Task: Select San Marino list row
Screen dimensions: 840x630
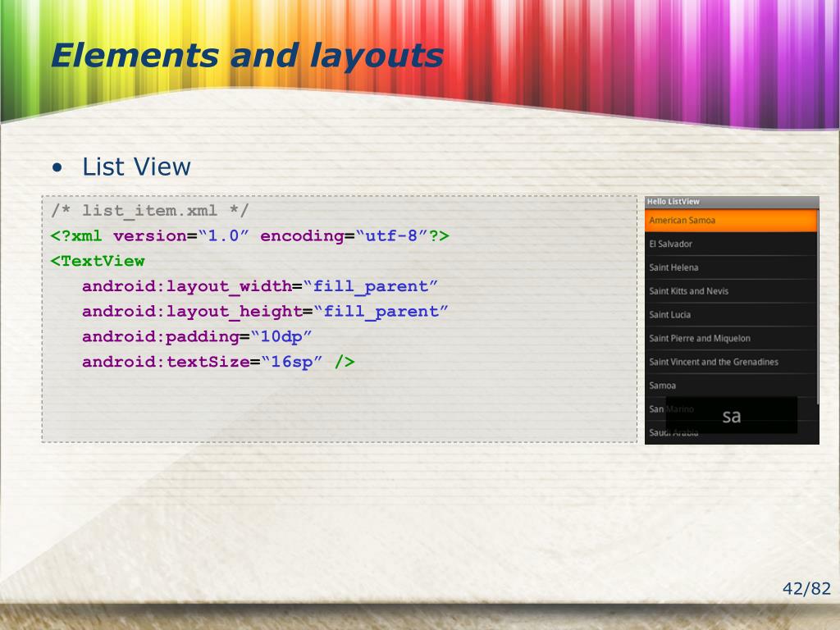Action: [655, 409]
